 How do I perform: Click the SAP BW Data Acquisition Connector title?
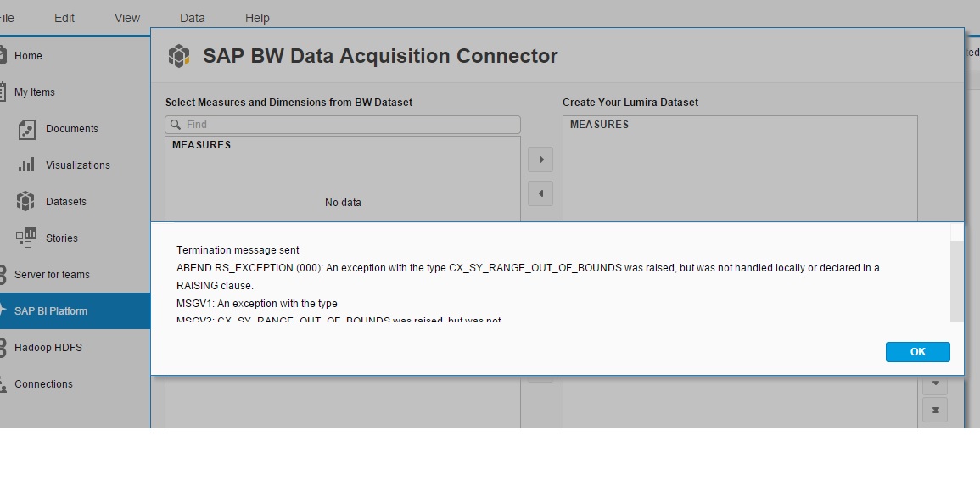380,56
